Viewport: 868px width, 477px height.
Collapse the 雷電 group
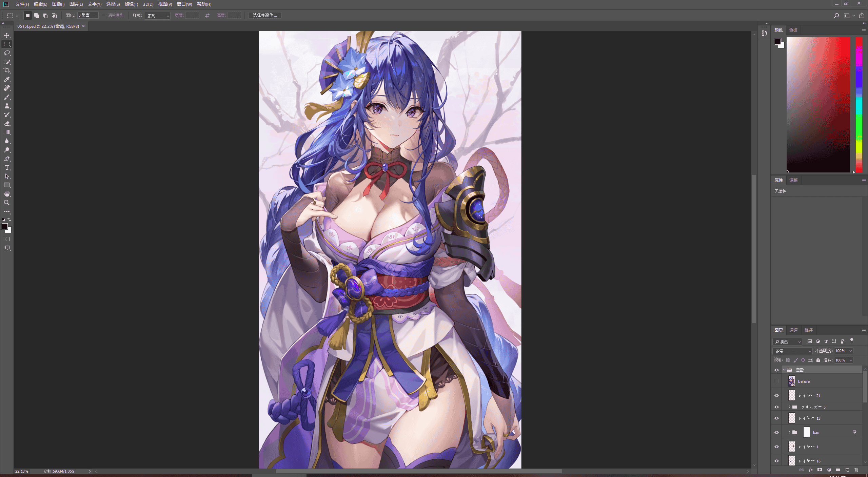tap(784, 370)
